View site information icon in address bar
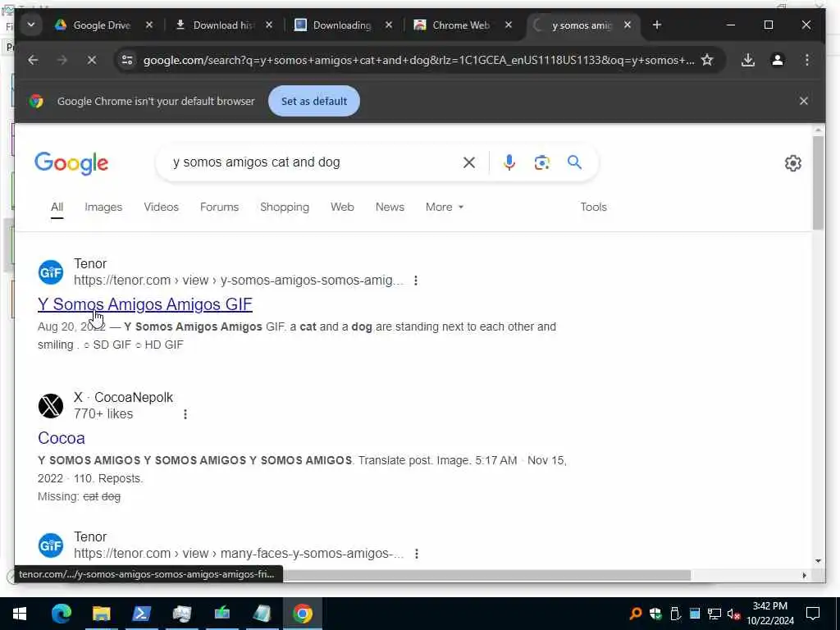Image resolution: width=840 pixels, height=630 pixels. pyautogui.click(x=127, y=60)
